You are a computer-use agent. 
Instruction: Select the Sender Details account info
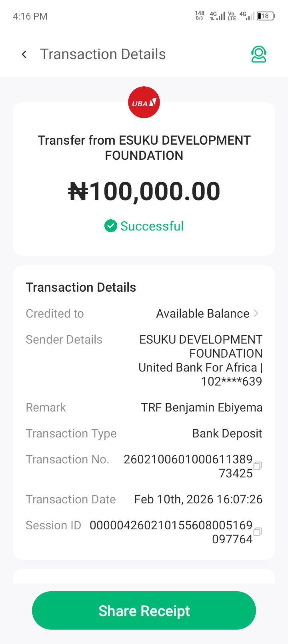coord(200,360)
